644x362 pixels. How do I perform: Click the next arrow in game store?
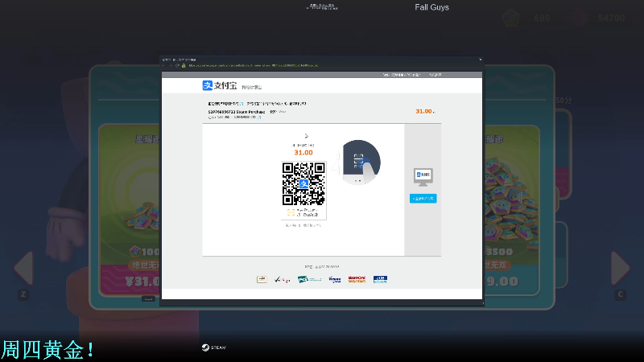620,268
